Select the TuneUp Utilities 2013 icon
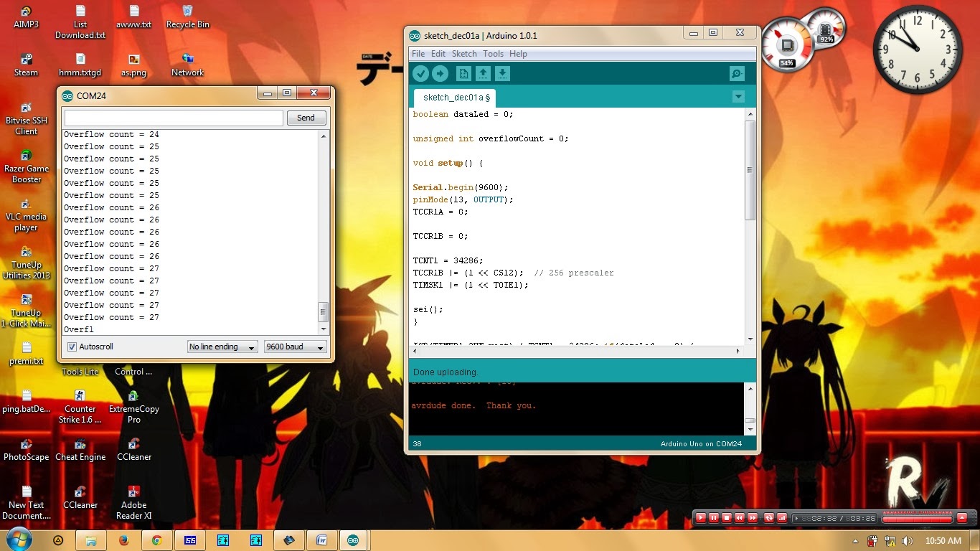980x551 pixels. coord(26,263)
